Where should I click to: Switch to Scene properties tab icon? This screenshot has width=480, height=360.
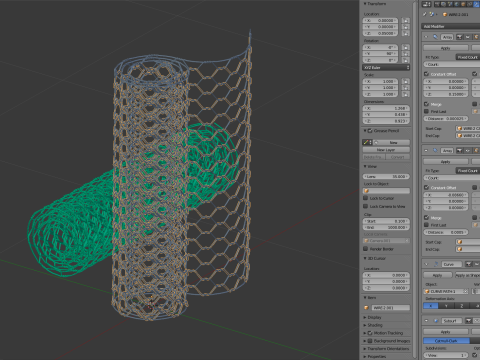(x=450, y=4)
